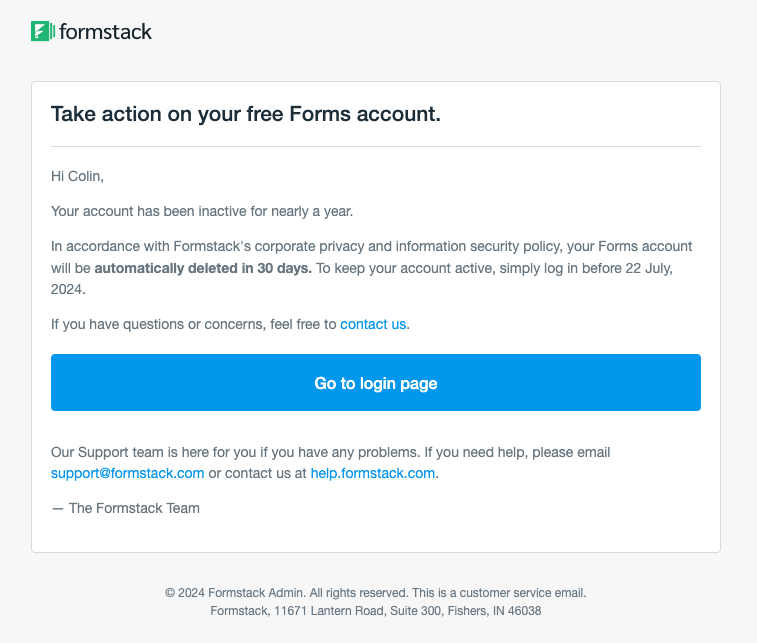The width and height of the screenshot is (757, 643).
Task: Click the Take action email heading
Action: click(x=245, y=114)
